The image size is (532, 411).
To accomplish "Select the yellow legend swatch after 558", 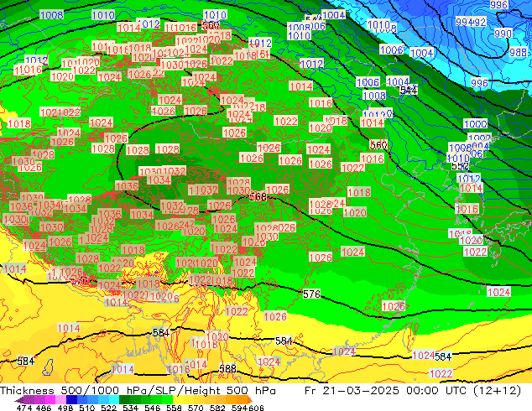I will (x=178, y=400).
